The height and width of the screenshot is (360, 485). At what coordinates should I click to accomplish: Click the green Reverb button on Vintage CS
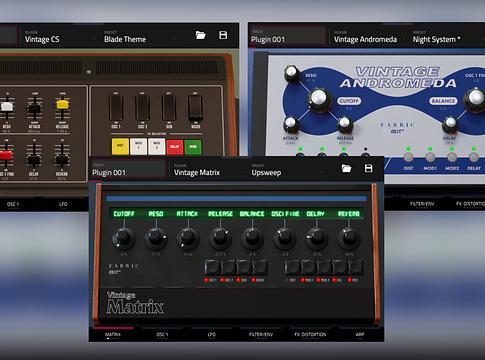coord(193,146)
